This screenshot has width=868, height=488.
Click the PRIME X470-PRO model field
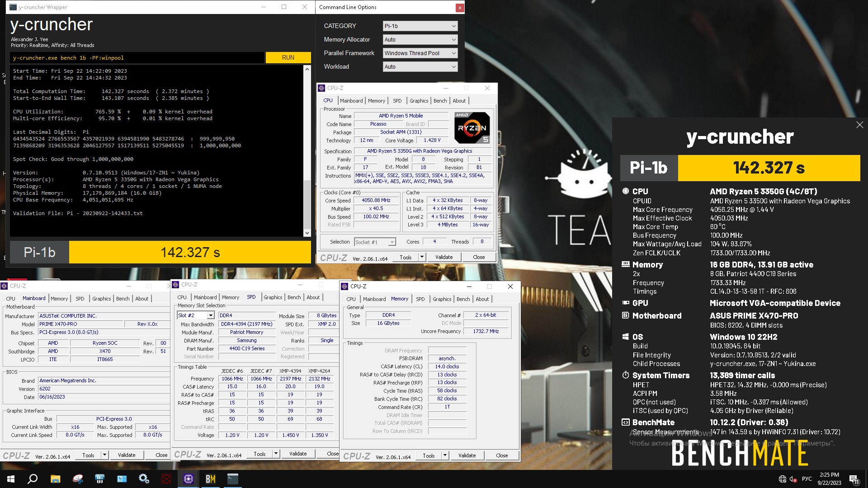(x=80, y=324)
